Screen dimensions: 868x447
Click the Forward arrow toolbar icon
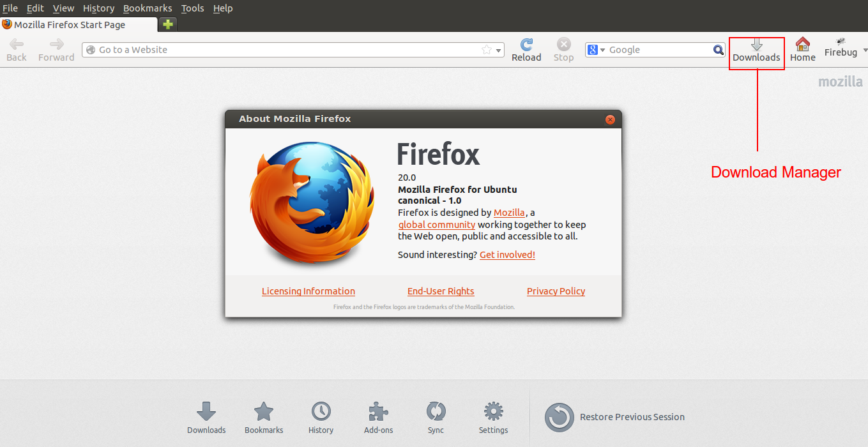tap(57, 44)
